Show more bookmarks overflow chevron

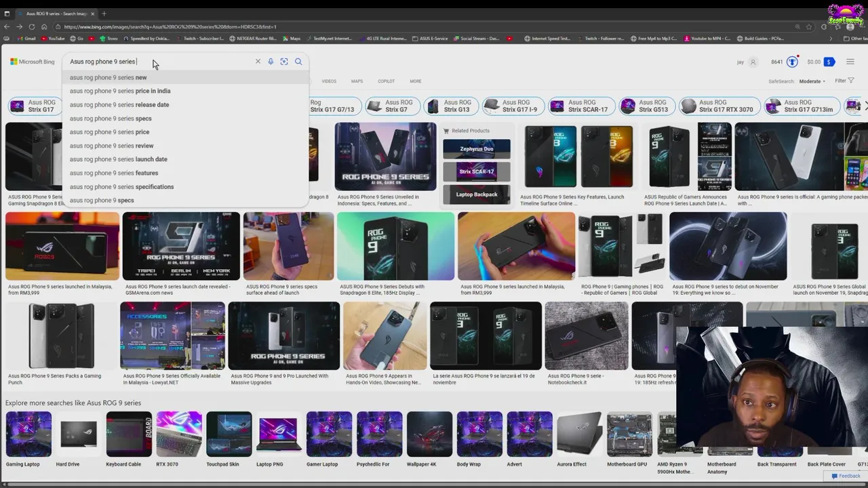[x=831, y=39]
